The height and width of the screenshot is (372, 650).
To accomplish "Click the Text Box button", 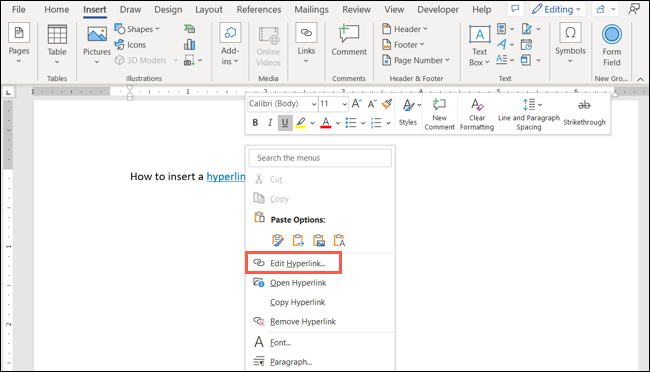I will tap(480, 45).
